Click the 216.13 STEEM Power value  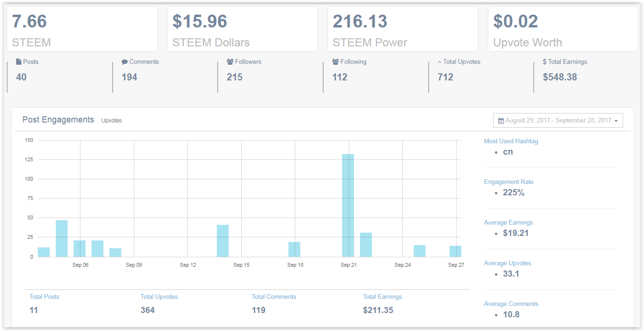click(360, 21)
